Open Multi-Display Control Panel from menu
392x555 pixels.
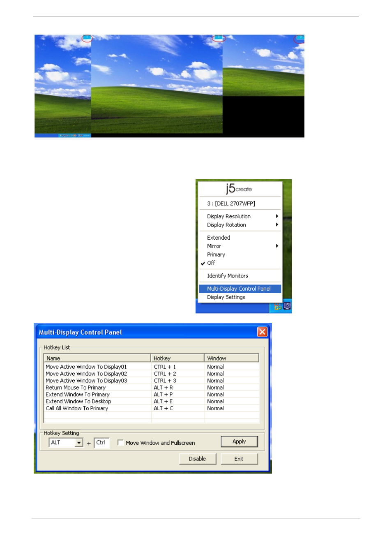(240, 289)
